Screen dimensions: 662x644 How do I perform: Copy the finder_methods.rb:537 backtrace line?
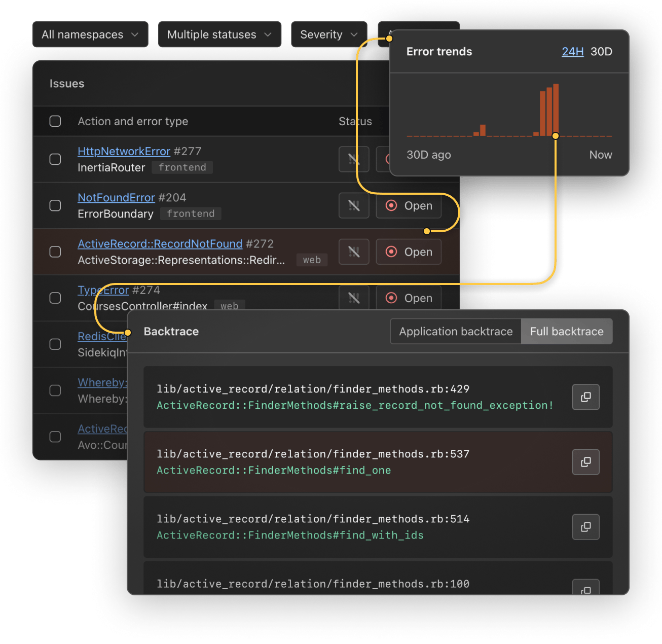pyautogui.click(x=585, y=461)
